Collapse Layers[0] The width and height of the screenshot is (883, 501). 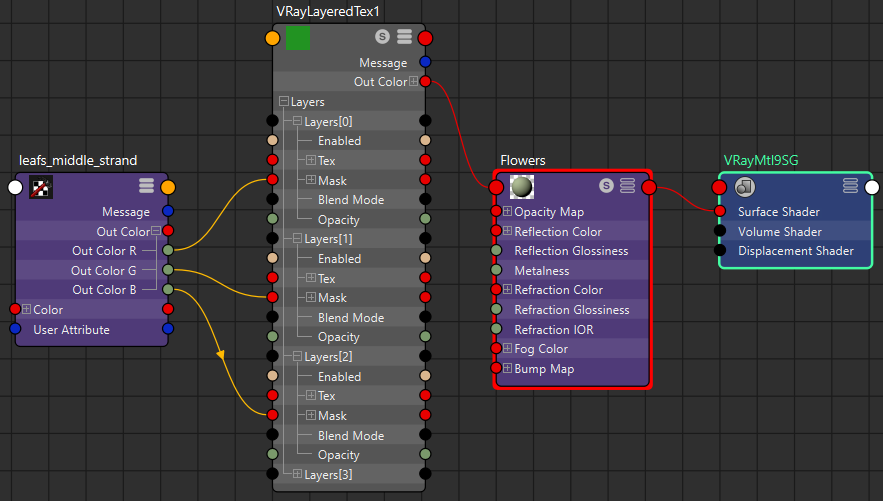point(297,121)
